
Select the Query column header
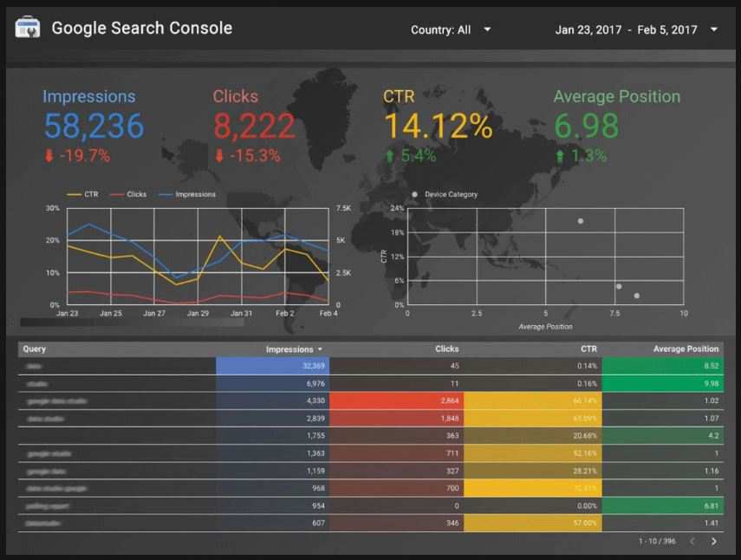35,348
